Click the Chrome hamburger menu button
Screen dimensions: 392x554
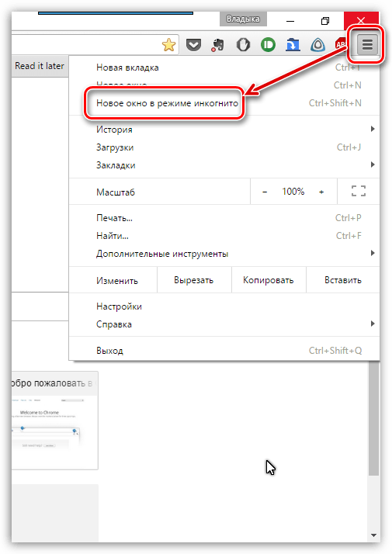(x=367, y=45)
